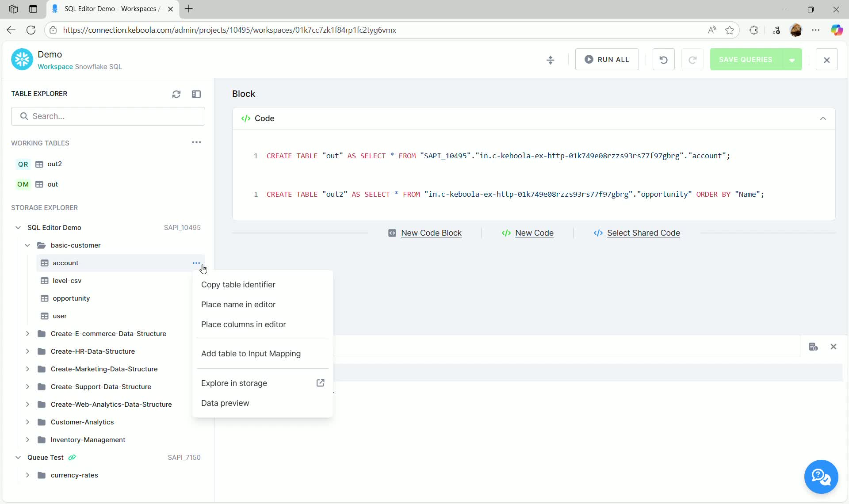
Task: Collapse the basic-customer folder
Action: pos(27,245)
